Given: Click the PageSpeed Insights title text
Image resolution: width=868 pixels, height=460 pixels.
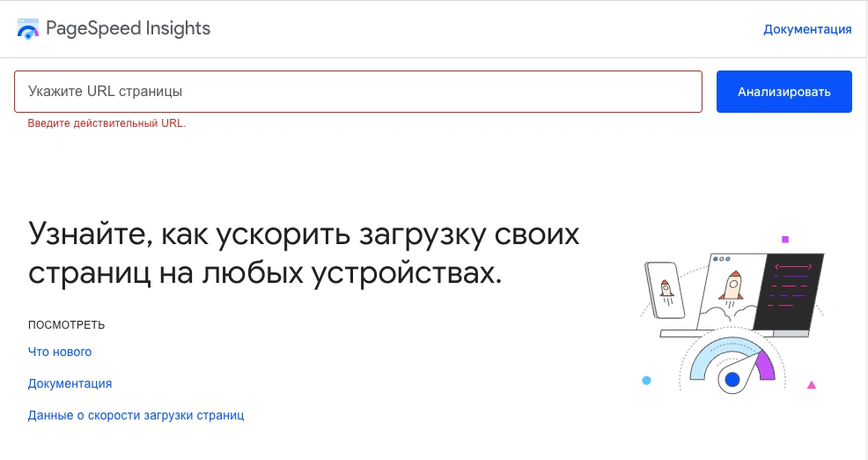Looking at the screenshot, I should coord(128,28).
